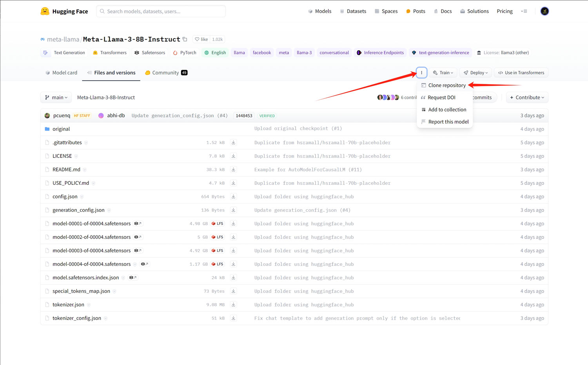Open Solutions in navigation
Viewport: 588px width, 365px height.
point(474,11)
